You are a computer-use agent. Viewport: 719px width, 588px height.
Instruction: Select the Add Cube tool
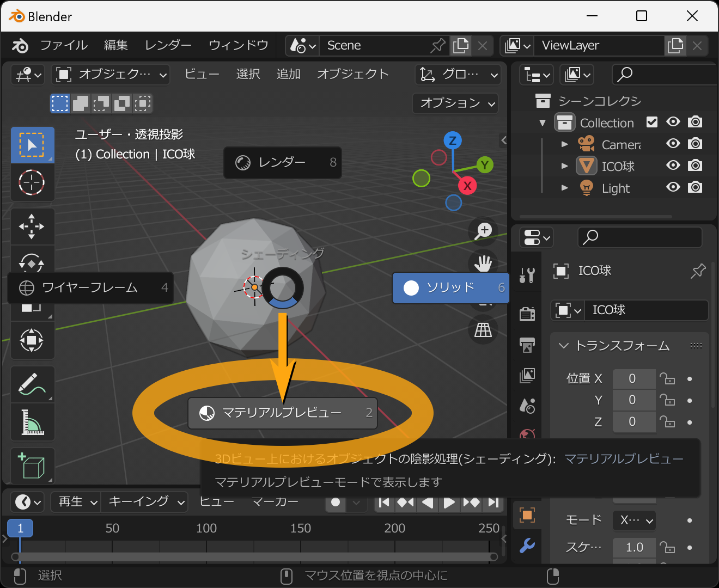(32, 465)
